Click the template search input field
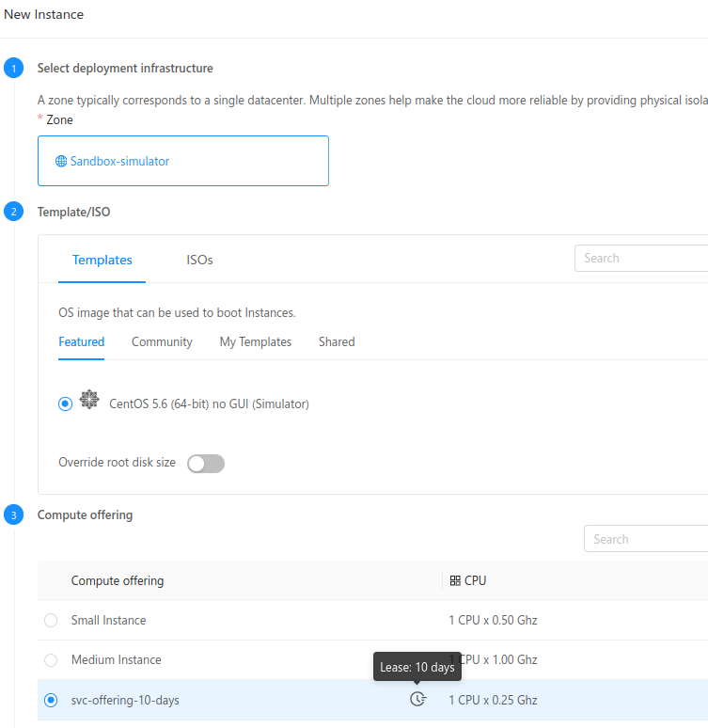This screenshot has width=708, height=728. tap(641, 258)
